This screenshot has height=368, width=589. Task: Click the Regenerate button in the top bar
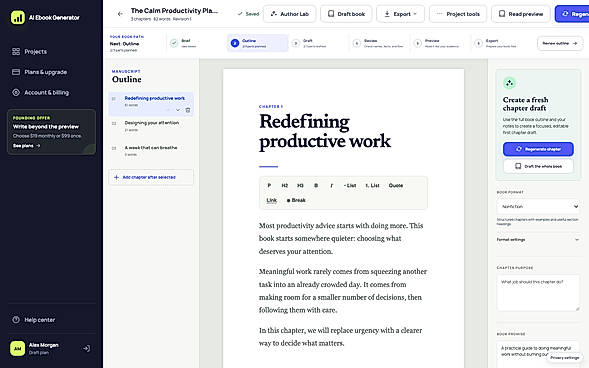click(572, 14)
